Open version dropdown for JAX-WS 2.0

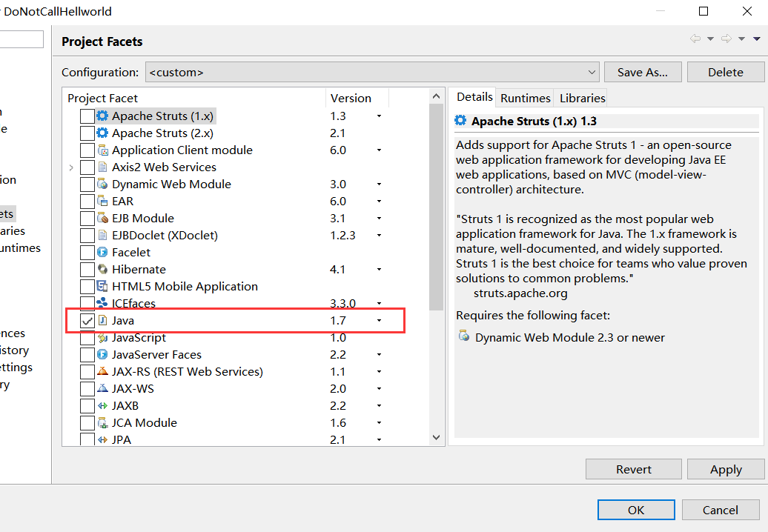point(379,388)
